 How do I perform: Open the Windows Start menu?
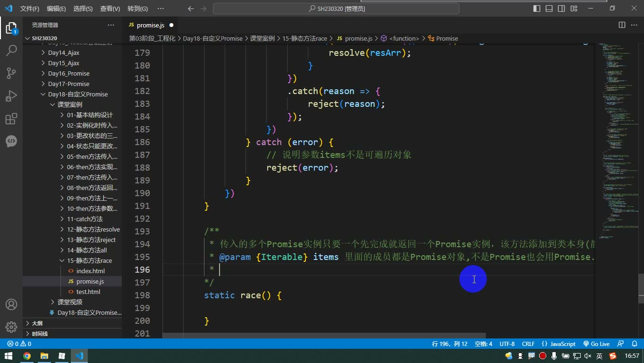click(8, 356)
